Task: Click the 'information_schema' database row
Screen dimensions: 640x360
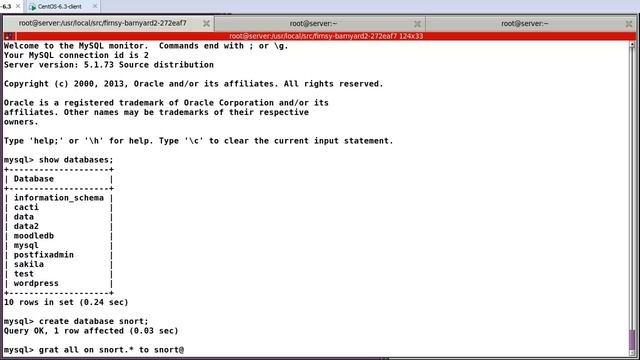Action: pyautogui.click(x=59, y=198)
